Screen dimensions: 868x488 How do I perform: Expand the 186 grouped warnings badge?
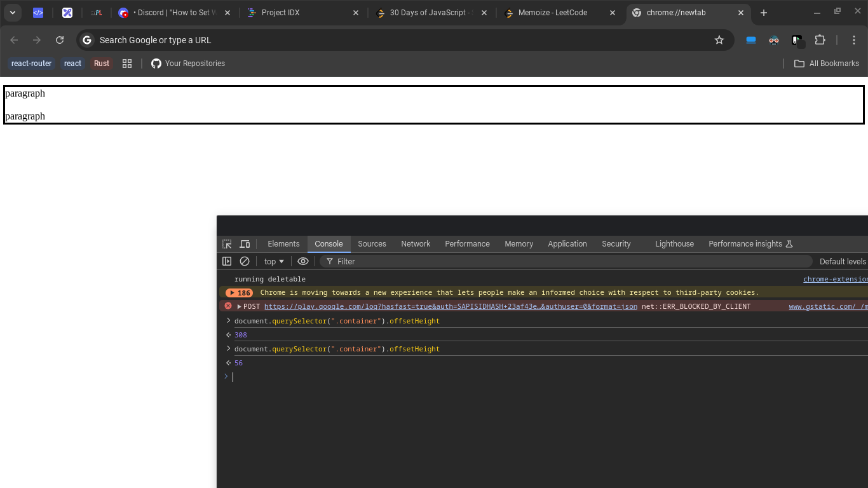[239, 293]
